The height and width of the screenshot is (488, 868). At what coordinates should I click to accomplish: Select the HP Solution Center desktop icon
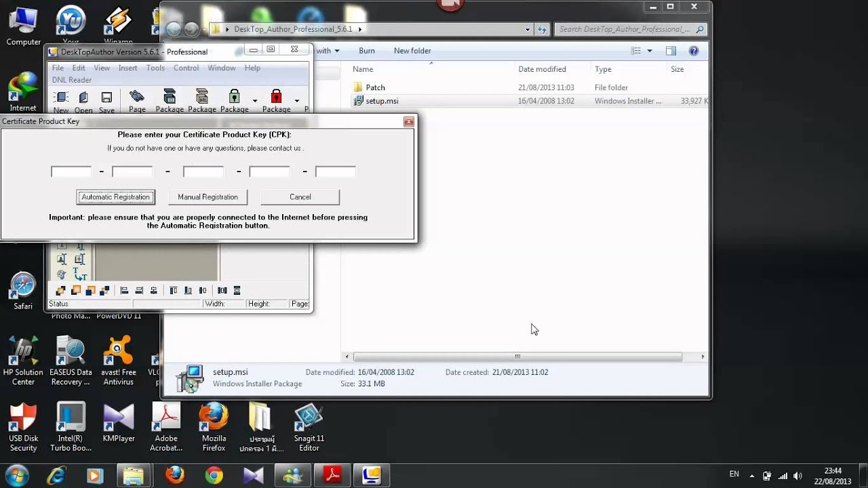tap(23, 361)
